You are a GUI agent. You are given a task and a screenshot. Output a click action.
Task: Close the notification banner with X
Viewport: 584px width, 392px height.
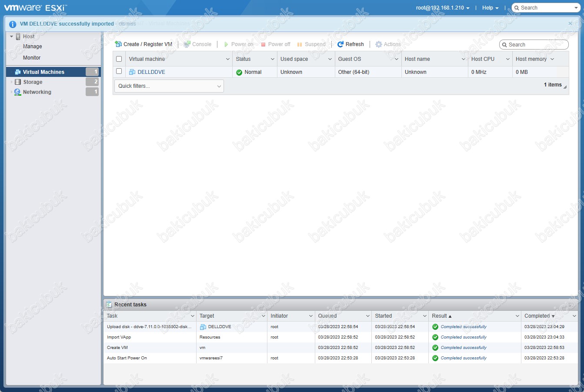pos(571,23)
